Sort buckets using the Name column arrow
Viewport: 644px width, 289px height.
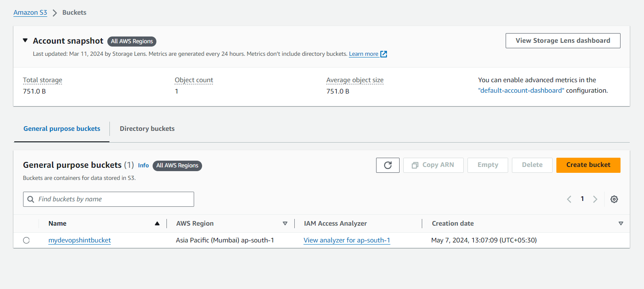(158, 223)
